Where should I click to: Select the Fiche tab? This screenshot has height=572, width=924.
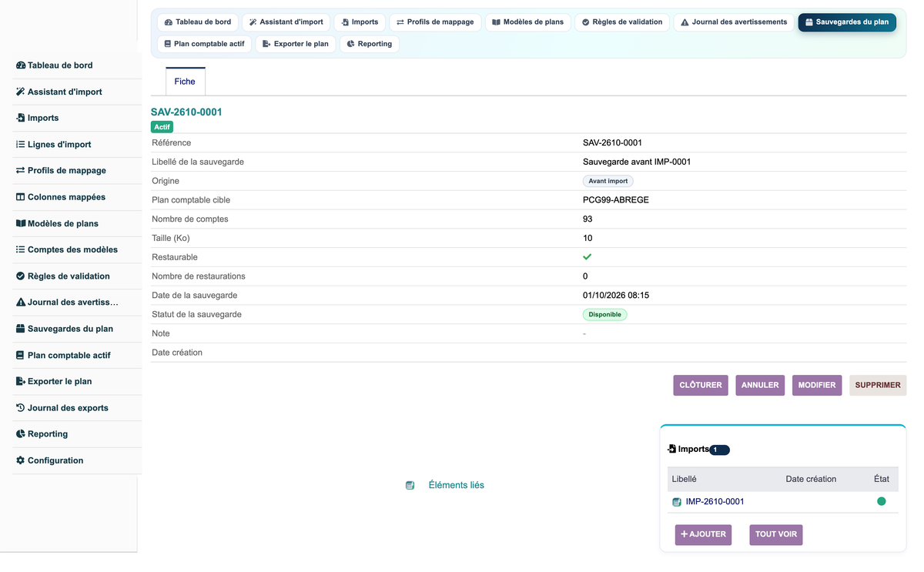click(x=185, y=82)
